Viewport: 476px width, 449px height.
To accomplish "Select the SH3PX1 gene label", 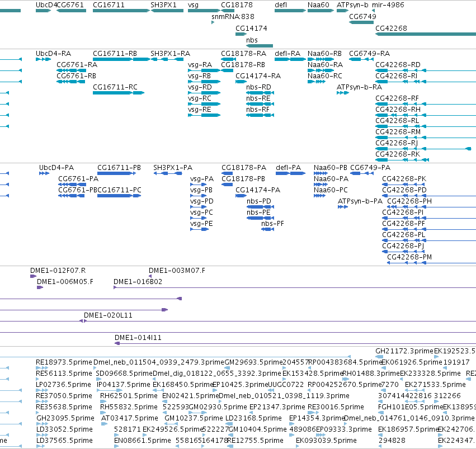I will point(163,5).
